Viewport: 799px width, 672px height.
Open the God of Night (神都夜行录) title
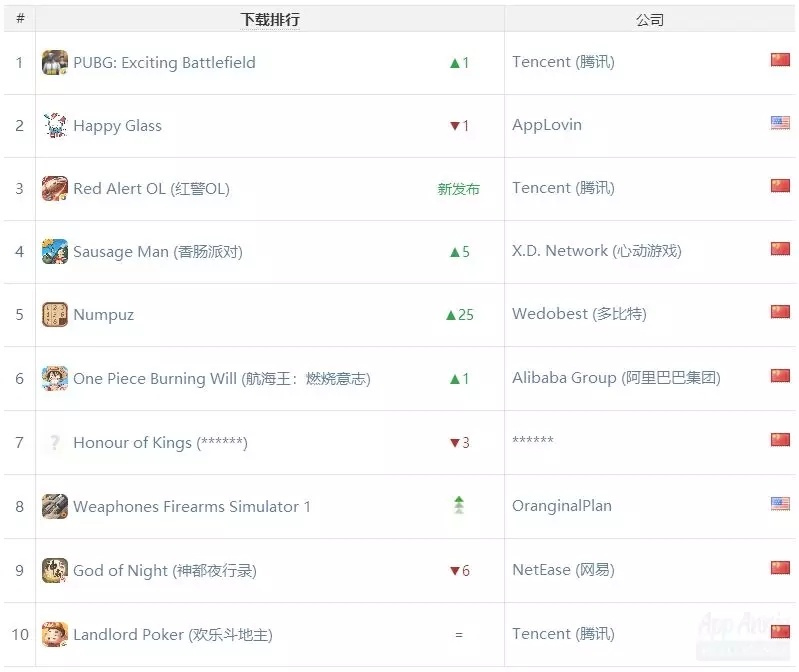click(165, 571)
